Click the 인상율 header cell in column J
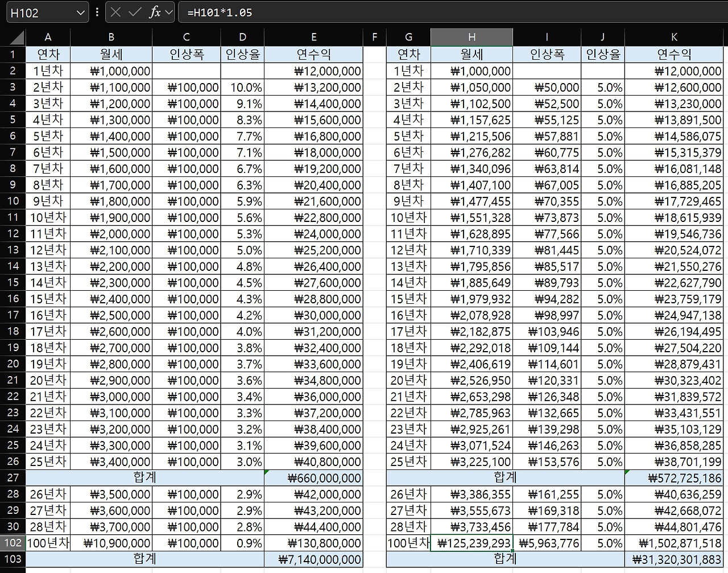The image size is (728, 573). [x=603, y=55]
